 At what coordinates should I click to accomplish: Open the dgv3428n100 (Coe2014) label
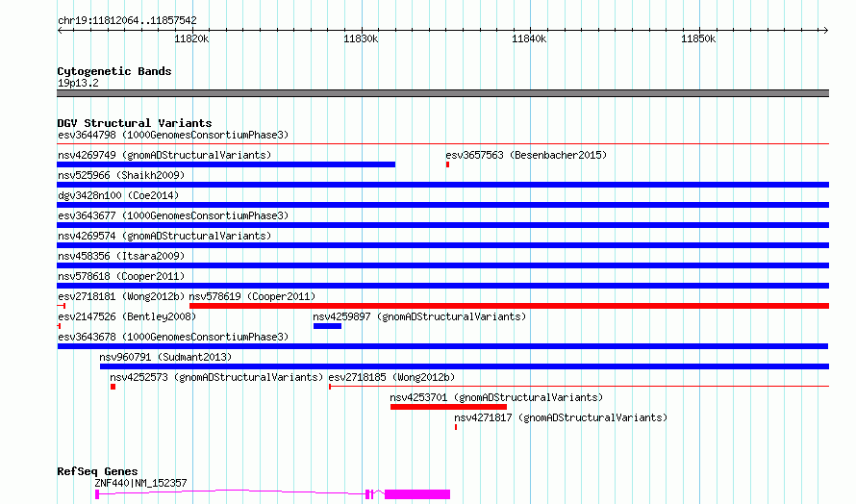click(x=118, y=195)
